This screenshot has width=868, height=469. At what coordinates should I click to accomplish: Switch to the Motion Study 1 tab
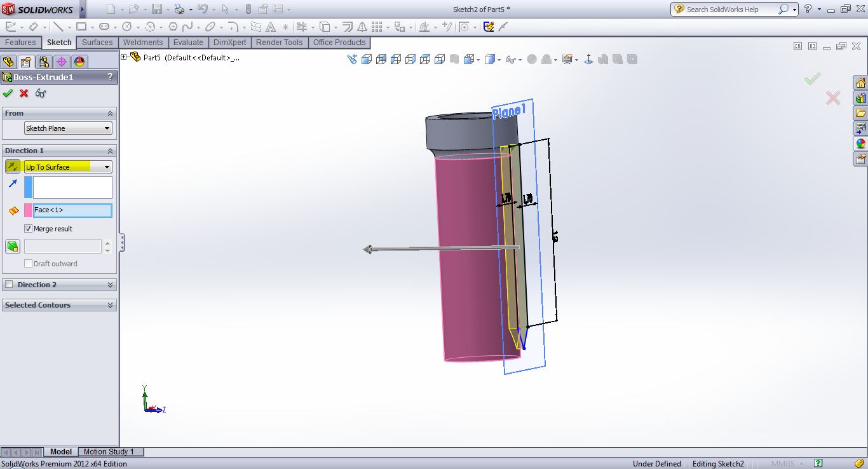pos(109,452)
